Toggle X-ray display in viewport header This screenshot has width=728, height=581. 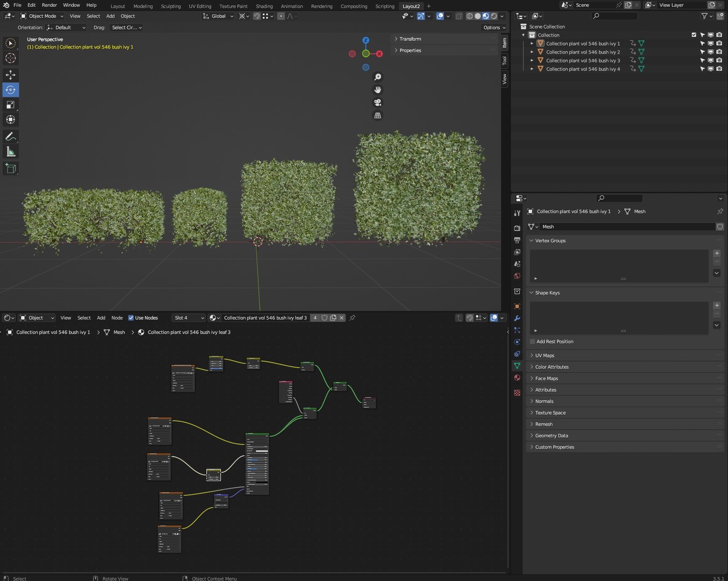coord(459,16)
